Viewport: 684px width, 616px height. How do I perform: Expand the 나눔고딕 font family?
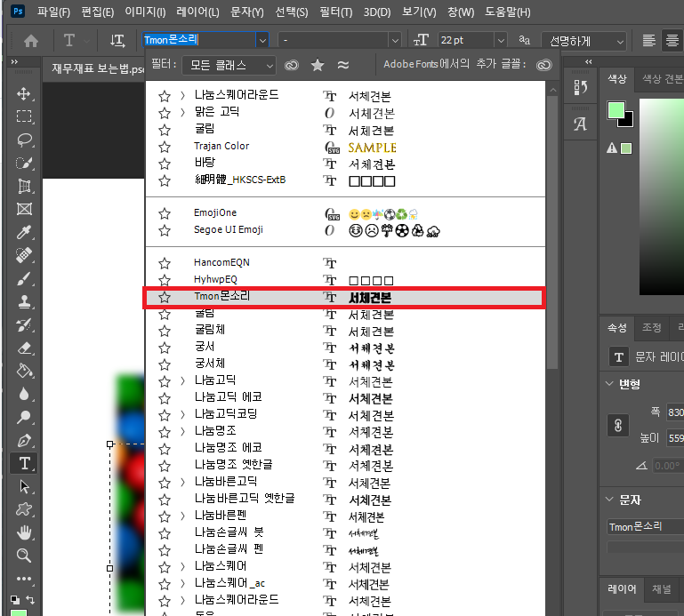coord(182,381)
